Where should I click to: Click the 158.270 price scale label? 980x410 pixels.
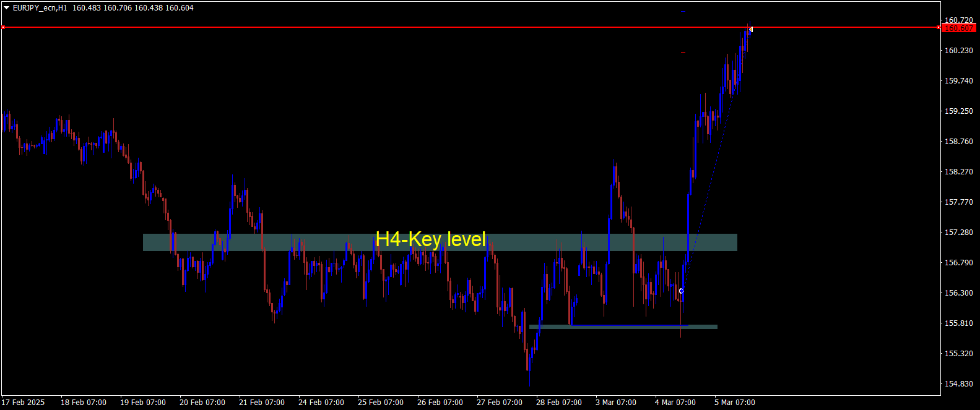pyautogui.click(x=958, y=172)
